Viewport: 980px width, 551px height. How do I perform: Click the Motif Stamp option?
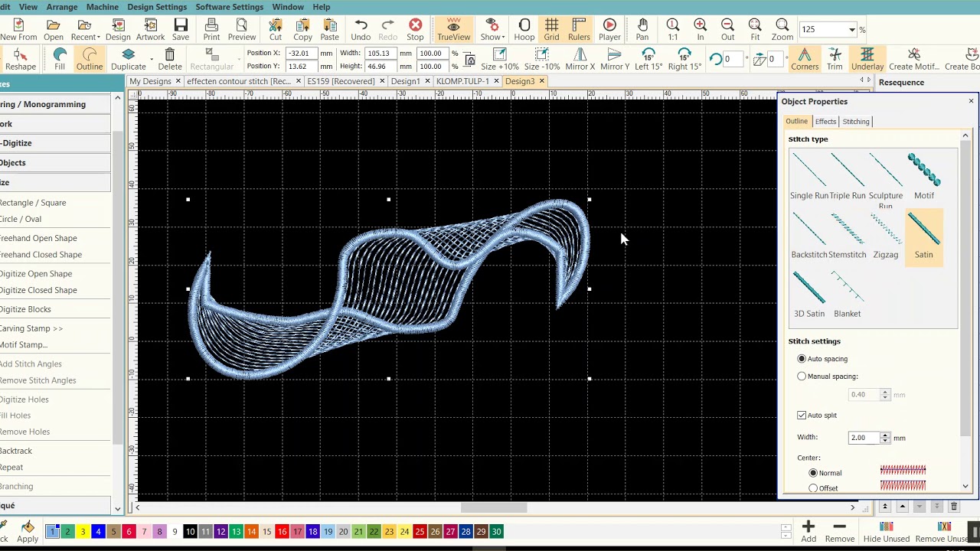[24, 344]
